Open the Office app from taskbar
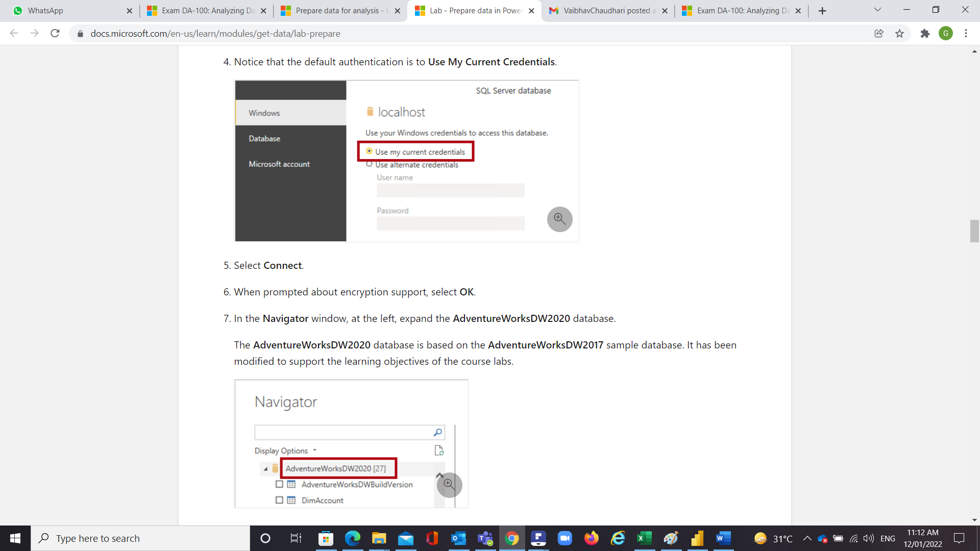Viewport: 980px width, 551px height. (x=432, y=538)
